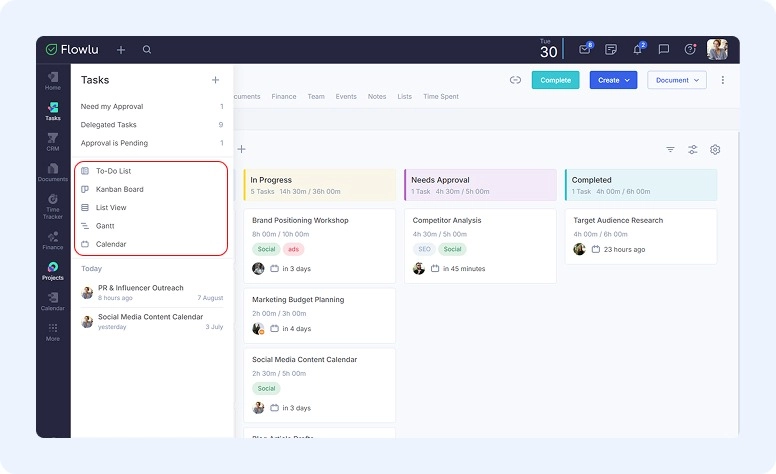The image size is (776, 474).
Task: Click the green Complete button
Action: pos(555,80)
